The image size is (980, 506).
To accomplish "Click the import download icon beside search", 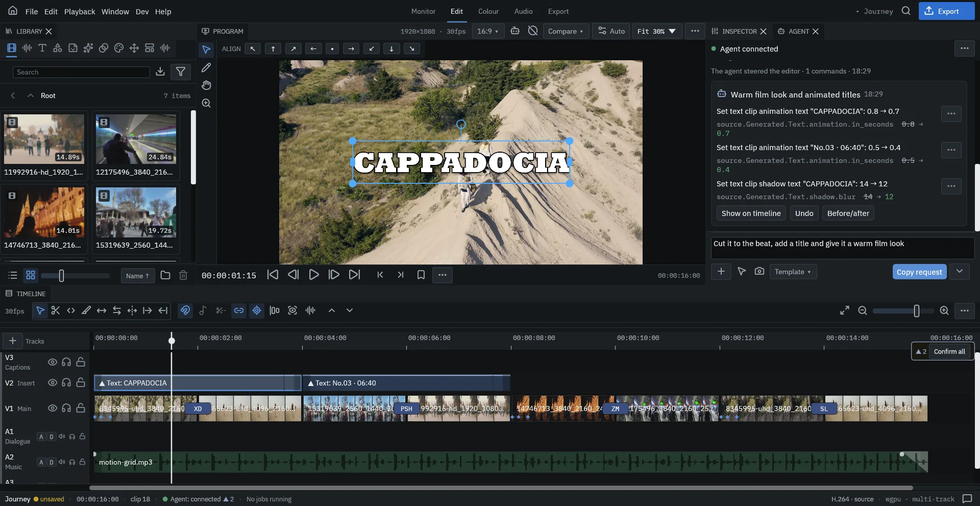I will (160, 71).
